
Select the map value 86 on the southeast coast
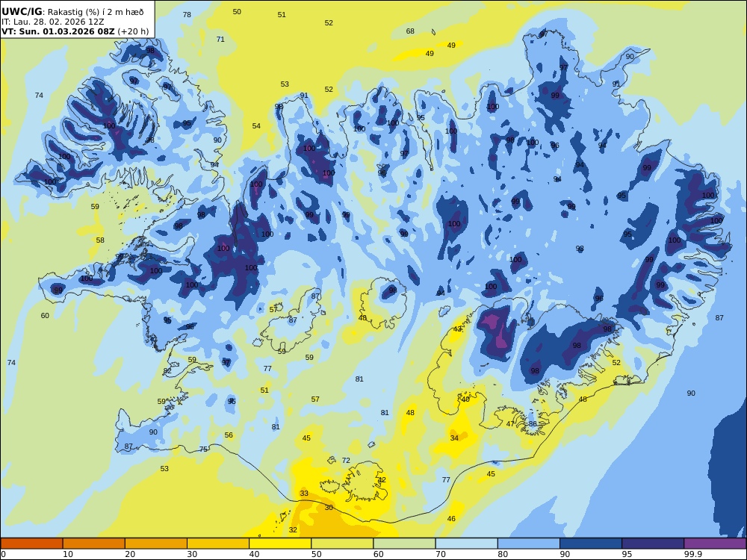click(533, 424)
